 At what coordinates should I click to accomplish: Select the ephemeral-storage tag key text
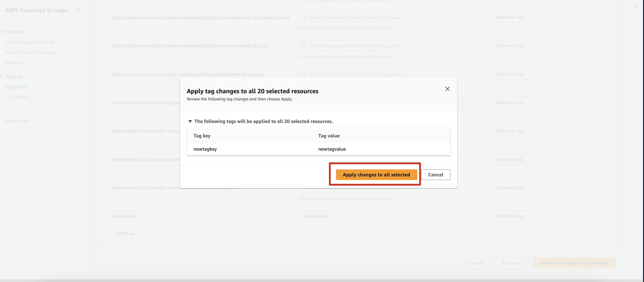point(187,74)
